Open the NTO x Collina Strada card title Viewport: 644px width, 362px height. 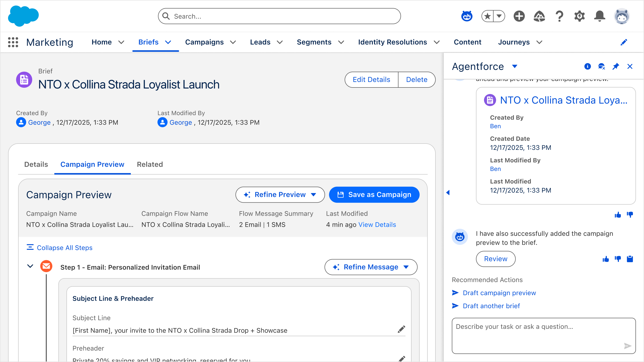coord(563,100)
